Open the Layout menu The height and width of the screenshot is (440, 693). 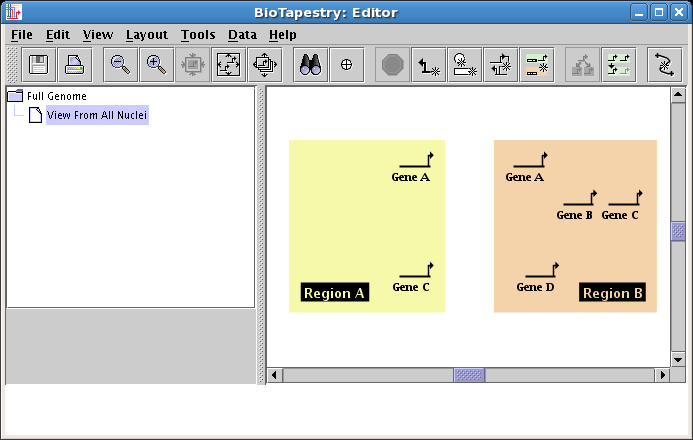coord(146,34)
